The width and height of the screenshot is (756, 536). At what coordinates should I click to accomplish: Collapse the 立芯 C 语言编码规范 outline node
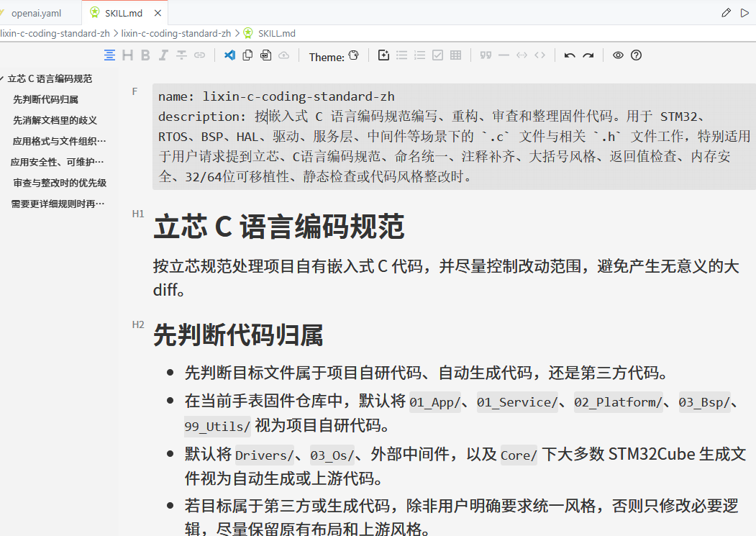click(3, 78)
